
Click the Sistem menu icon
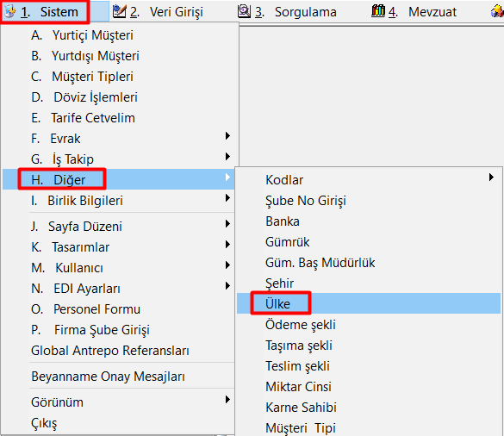tap(10, 11)
